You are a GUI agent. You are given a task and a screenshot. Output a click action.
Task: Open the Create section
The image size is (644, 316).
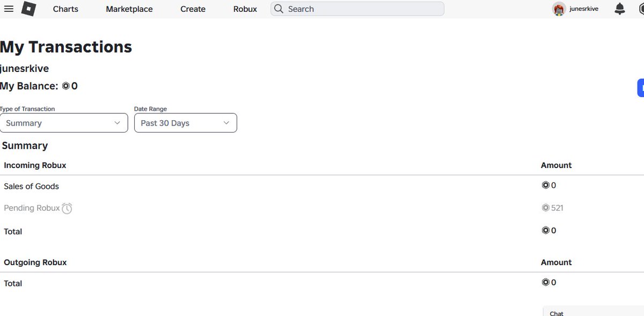click(x=193, y=9)
